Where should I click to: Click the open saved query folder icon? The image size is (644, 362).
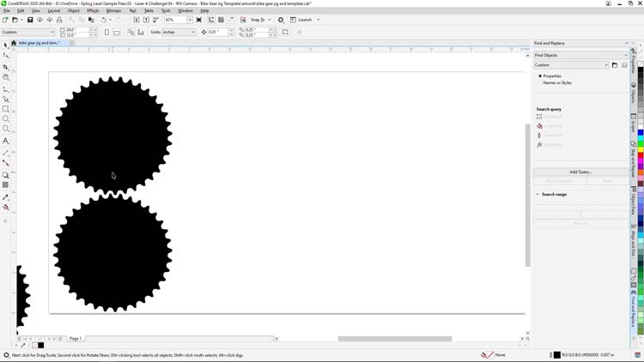click(x=615, y=65)
